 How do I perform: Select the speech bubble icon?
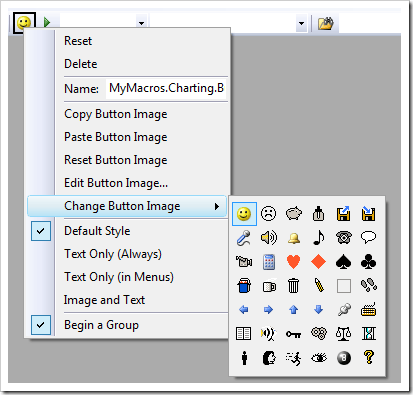[x=368, y=237]
